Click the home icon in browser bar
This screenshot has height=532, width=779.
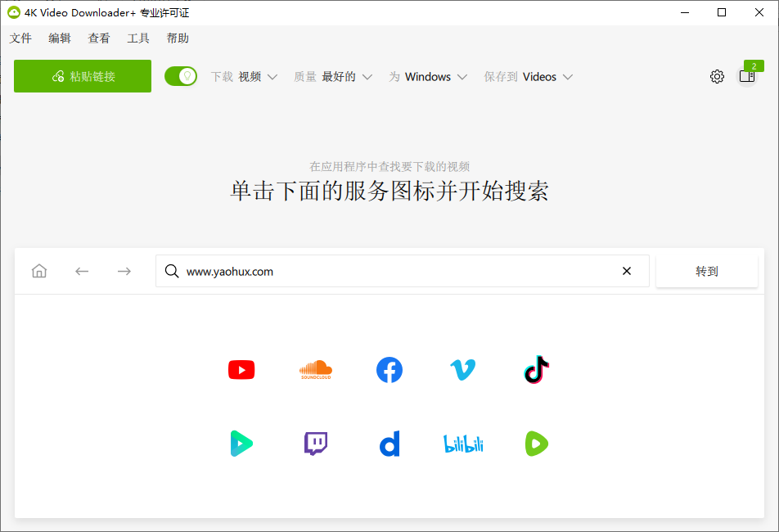[38, 270]
